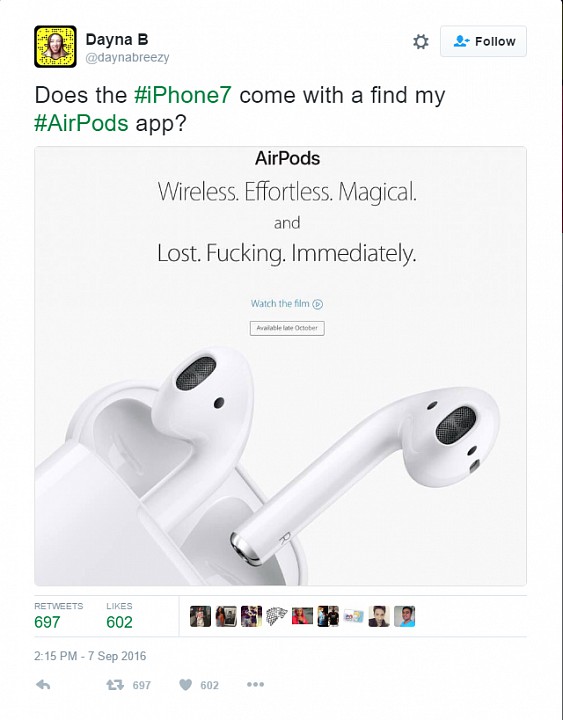Click the #iPhone7 hashtag
This screenshot has height=720, width=563.
(x=183, y=95)
